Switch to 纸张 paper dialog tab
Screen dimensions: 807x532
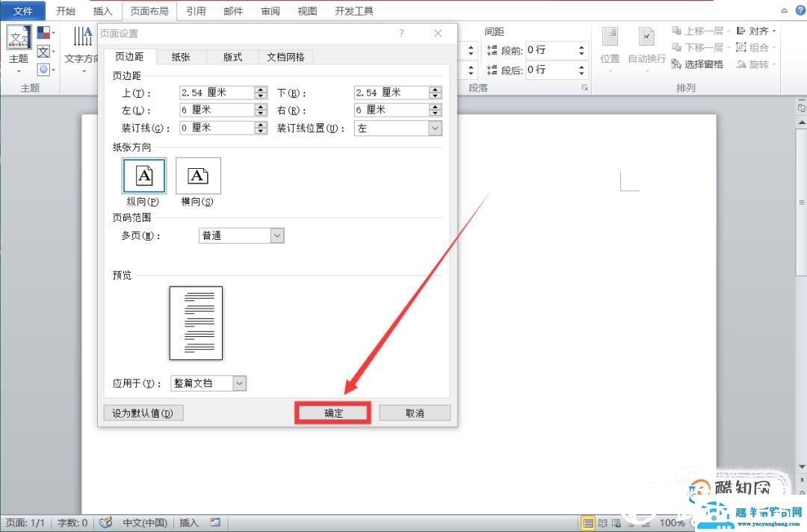tap(181, 57)
